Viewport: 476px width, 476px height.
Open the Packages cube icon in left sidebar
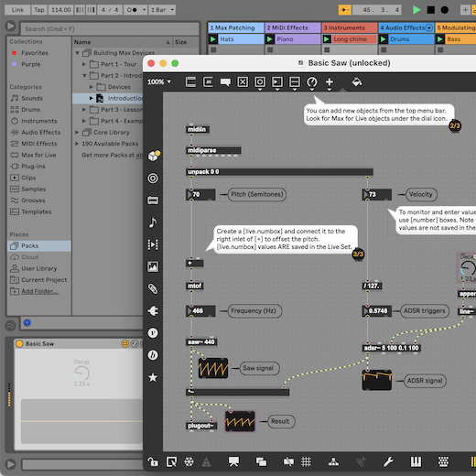coord(153,156)
